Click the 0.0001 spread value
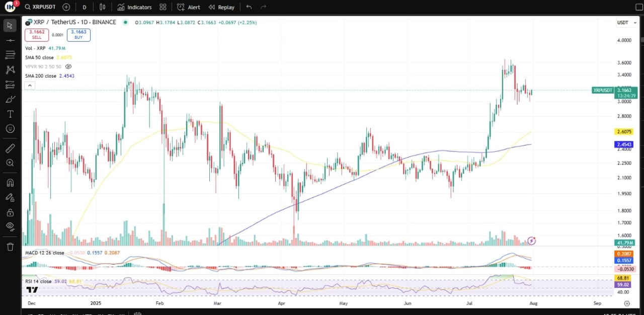This screenshot has width=644, height=315. (58, 35)
